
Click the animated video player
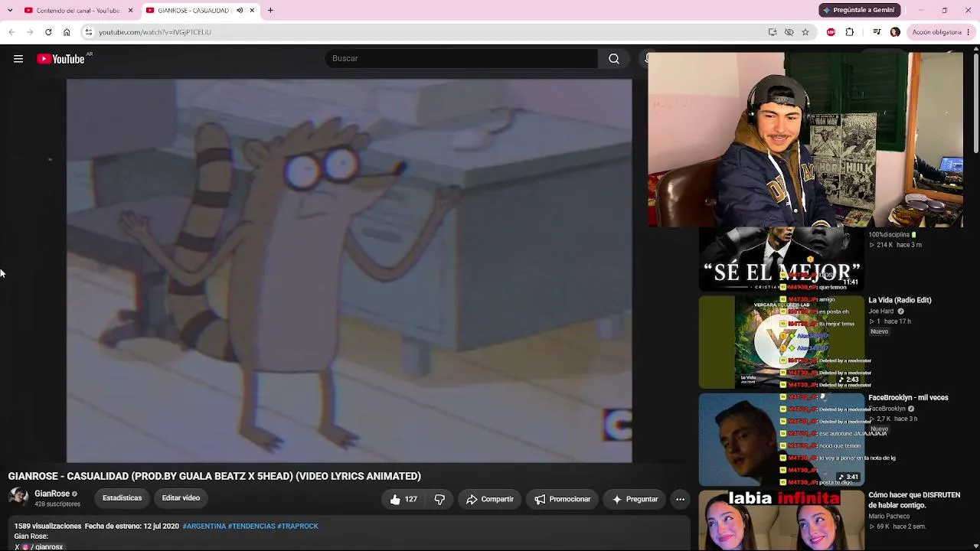(349, 271)
